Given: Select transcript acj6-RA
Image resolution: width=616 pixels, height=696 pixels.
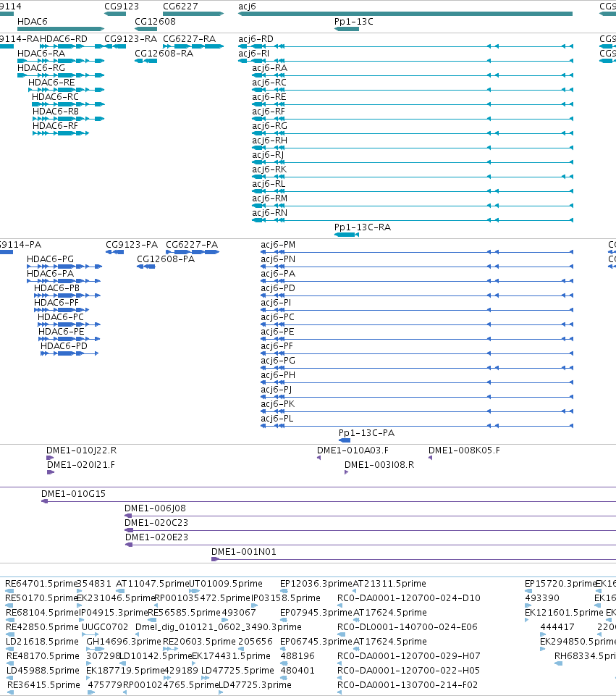Looking at the screenshot, I should pyautogui.click(x=270, y=68).
